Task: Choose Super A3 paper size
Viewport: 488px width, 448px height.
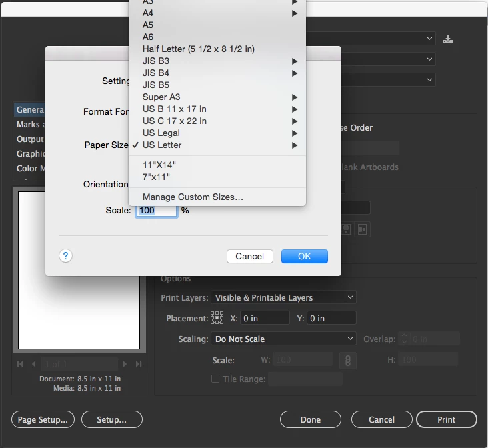Action: coord(217,97)
